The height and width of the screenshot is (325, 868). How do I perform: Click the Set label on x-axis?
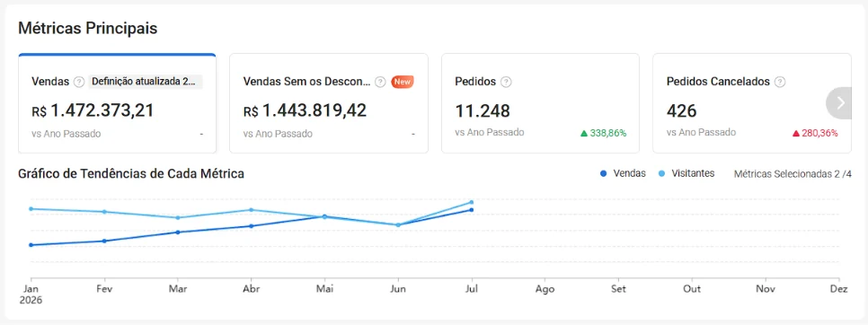[x=619, y=289]
